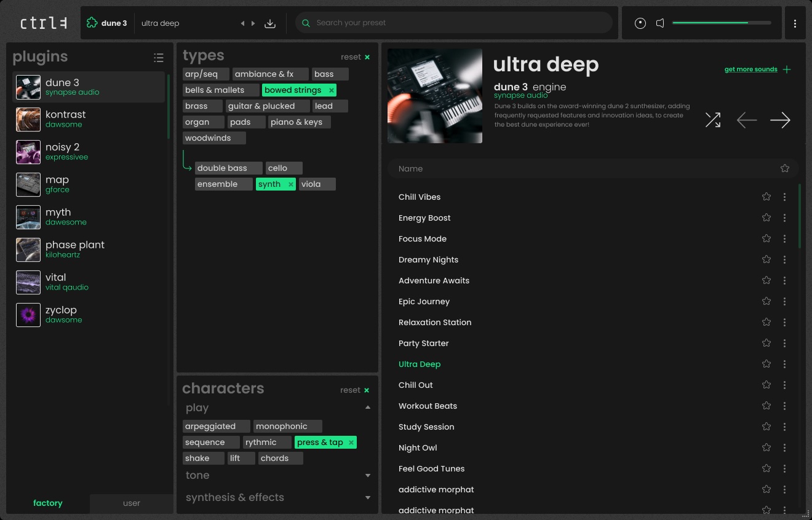Collapse the play characters section
This screenshot has height=520, width=812.
(368, 408)
